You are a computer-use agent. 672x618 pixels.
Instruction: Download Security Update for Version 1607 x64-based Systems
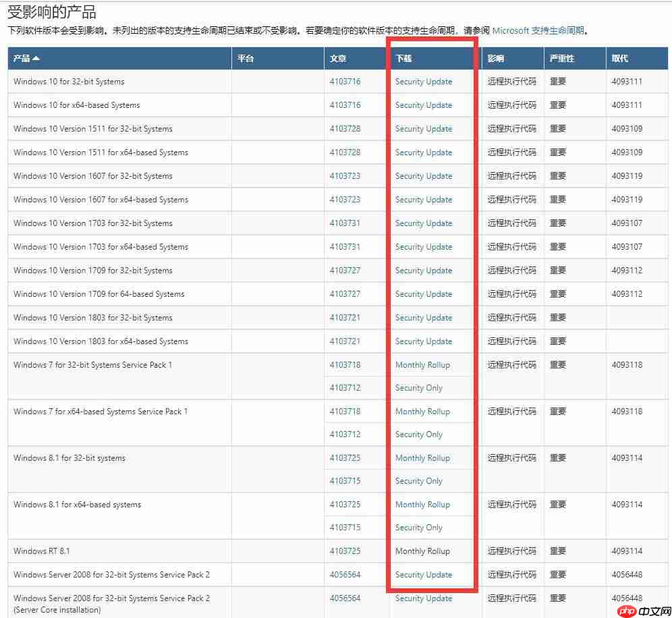pyautogui.click(x=424, y=199)
